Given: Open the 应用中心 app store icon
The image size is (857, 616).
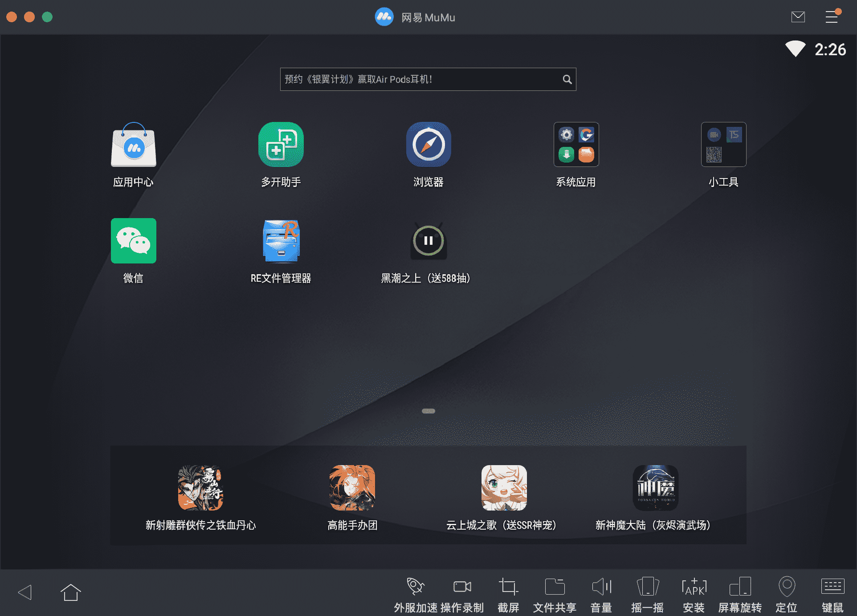Looking at the screenshot, I should 133,145.
